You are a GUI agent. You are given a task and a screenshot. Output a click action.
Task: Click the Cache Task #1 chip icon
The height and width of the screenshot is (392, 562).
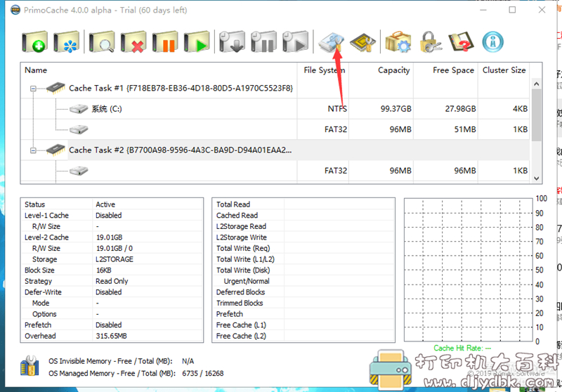point(55,88)
